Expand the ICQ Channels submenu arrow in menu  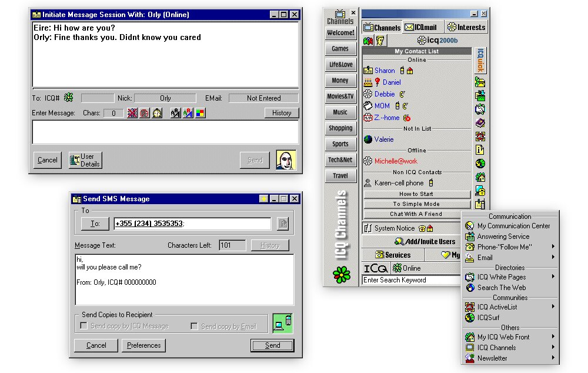(553, 347)
